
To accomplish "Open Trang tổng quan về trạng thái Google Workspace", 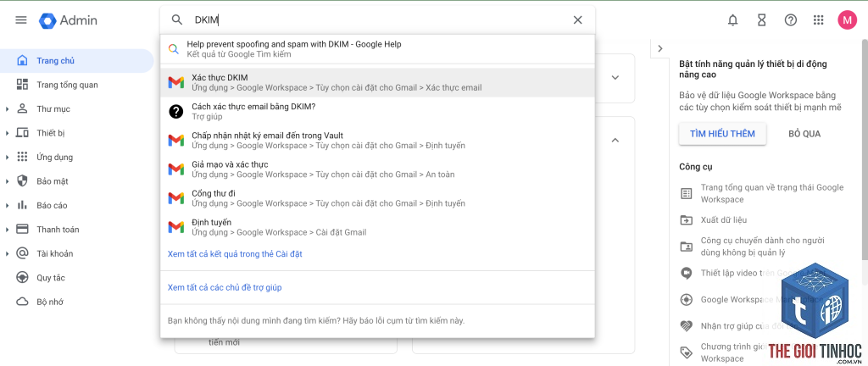I will (771, 193).
